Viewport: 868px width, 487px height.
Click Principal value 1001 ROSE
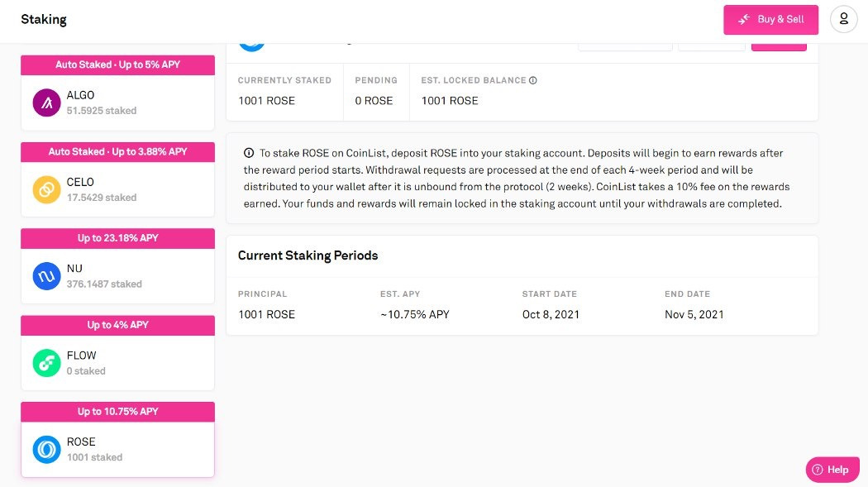pyautogui.click(x=266, y=314)
